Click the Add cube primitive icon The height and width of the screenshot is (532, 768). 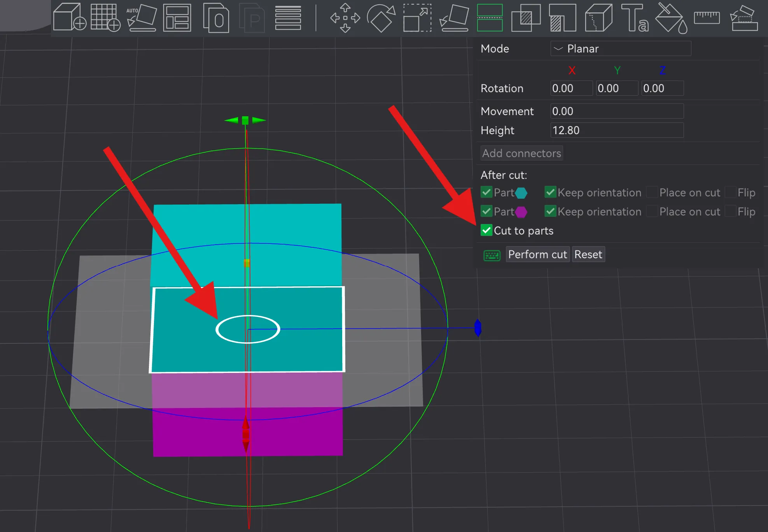69,17
